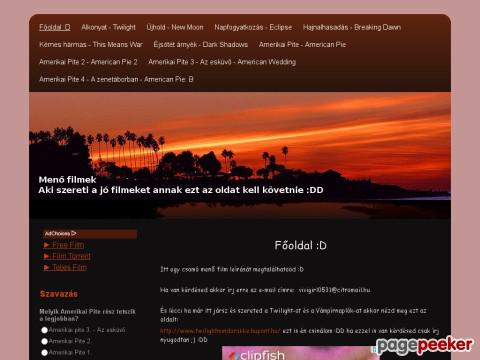Open Hajnalhasadás - Breaking Dawn page
Image resolution: width=480 pixels, height=360 pixels.
point(352,27)
